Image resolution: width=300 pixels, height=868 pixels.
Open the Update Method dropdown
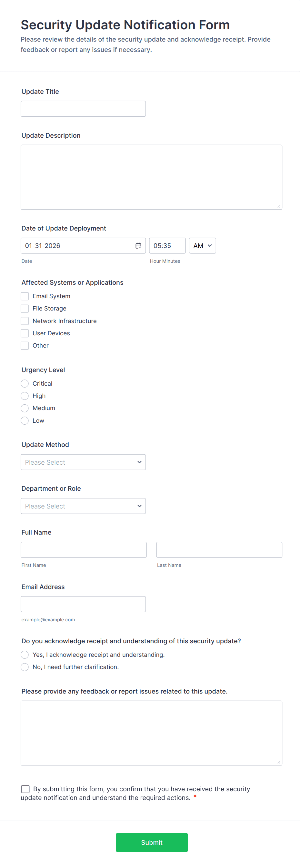click(x=83, y=462)
